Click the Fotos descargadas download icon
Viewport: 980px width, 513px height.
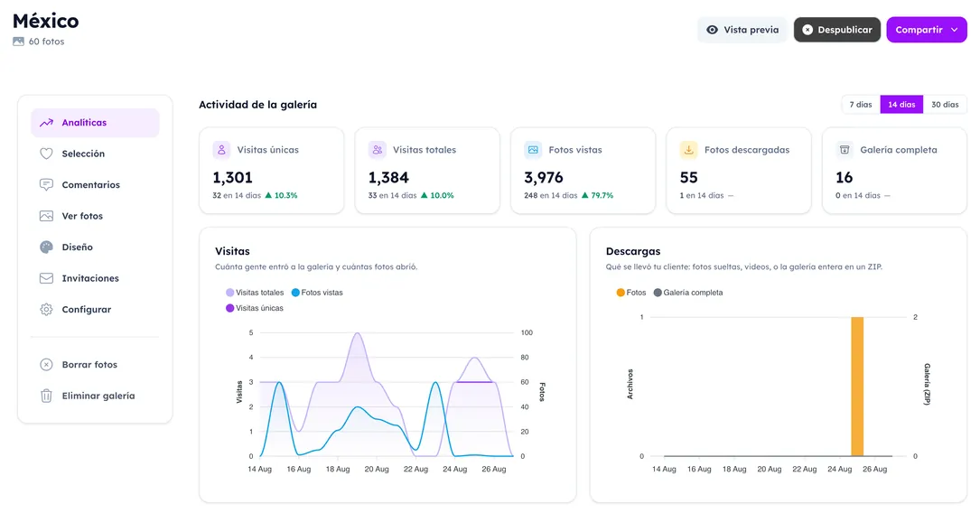click(688, 150)
